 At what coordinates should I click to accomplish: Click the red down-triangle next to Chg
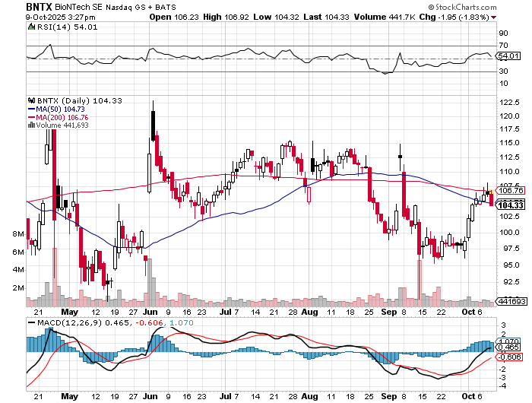pos(494,17)
